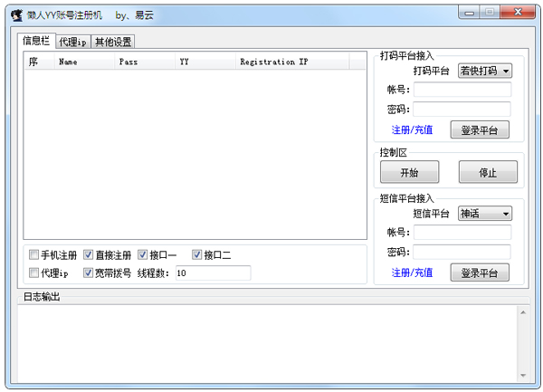Open the 代理ip tab
This screenshot has width=543, height=392.
click(72, 42)
